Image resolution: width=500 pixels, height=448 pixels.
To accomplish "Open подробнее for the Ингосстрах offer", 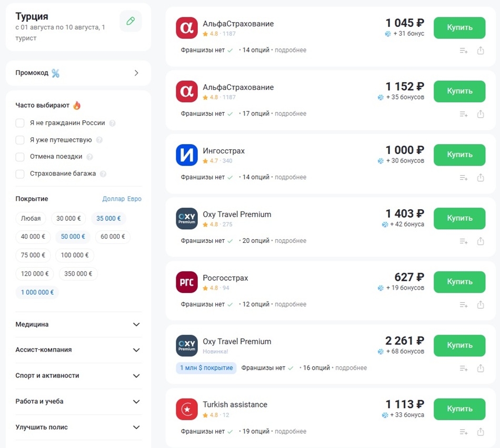I will pos(291,177).
